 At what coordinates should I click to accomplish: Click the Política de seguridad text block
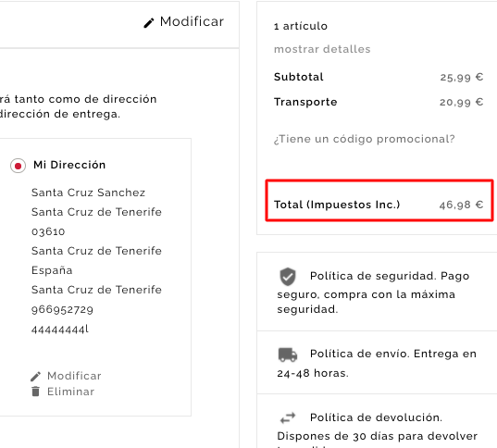[x=374, y=292]
